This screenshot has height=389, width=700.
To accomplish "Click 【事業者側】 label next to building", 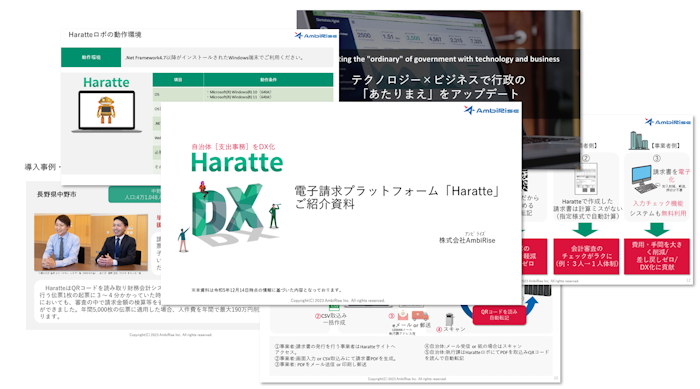I will pyautogui.click(x=665, y=146).
